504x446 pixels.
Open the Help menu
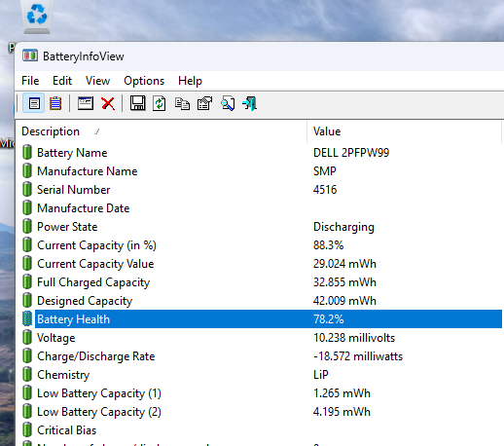pyautogui.click(x=190, y=81)
